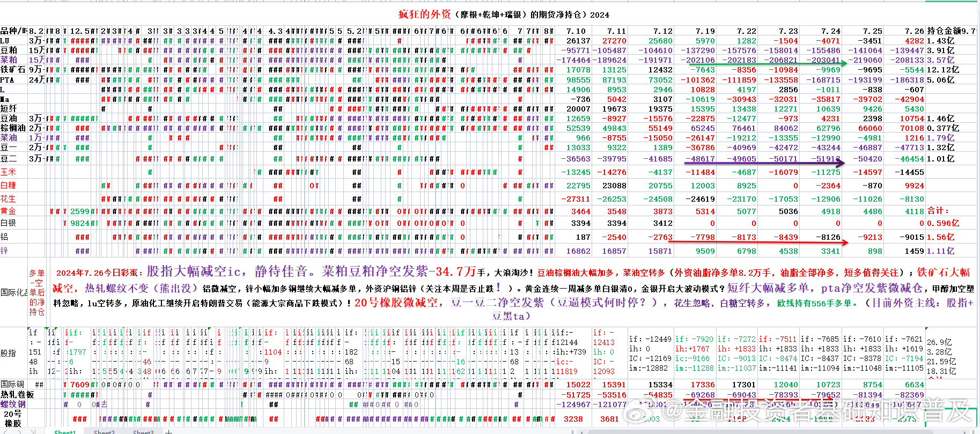The image size is (980, 434).
Task: Select the LU row label
Action: 14,41
